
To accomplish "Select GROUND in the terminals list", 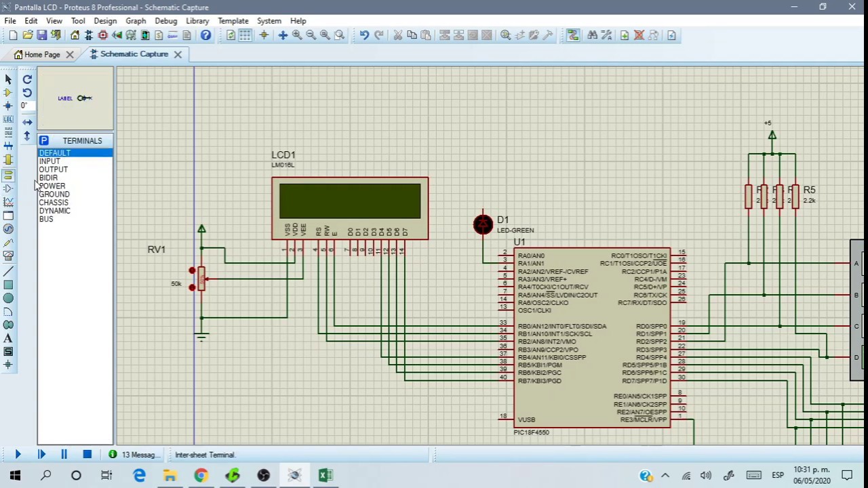I will (75, 195).
